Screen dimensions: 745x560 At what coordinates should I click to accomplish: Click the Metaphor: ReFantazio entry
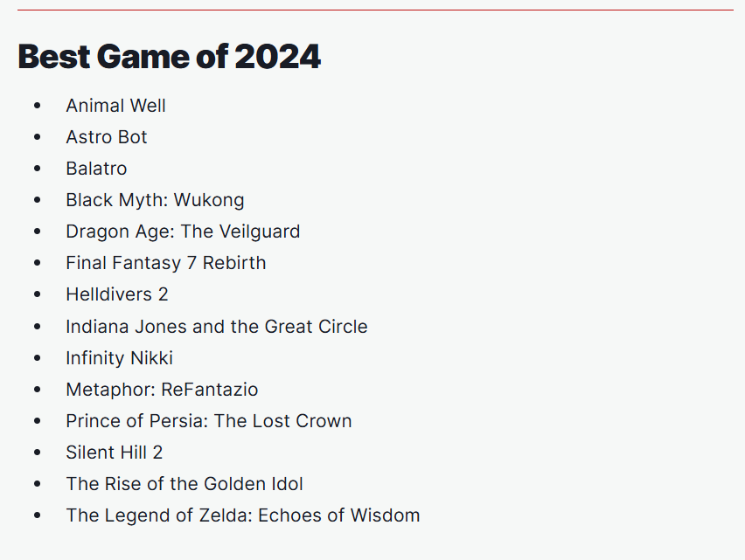(x=162, y=390)
